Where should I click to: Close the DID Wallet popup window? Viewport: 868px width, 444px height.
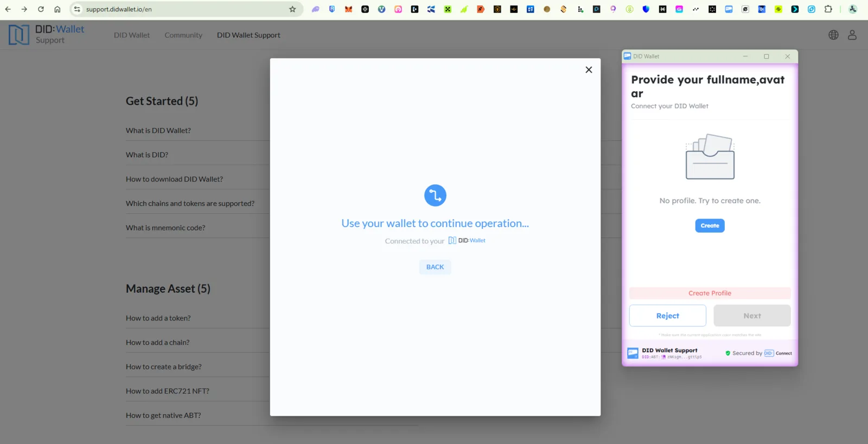788,56
